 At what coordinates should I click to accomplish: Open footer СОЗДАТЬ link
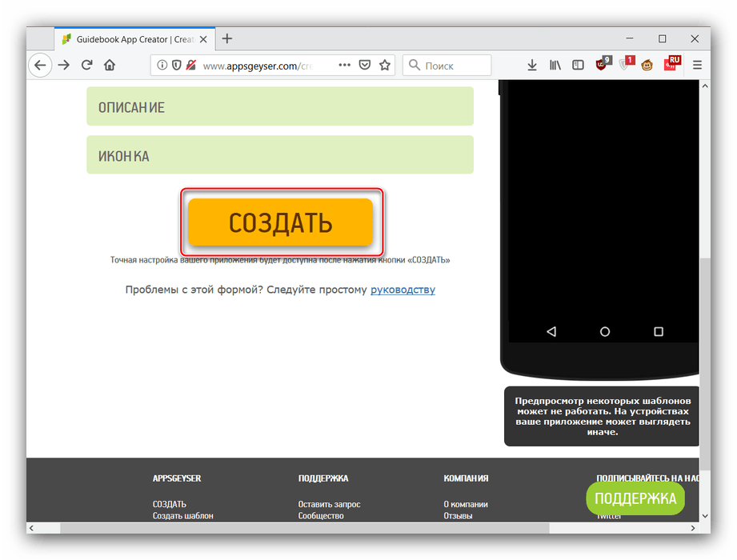pos(169,504)
